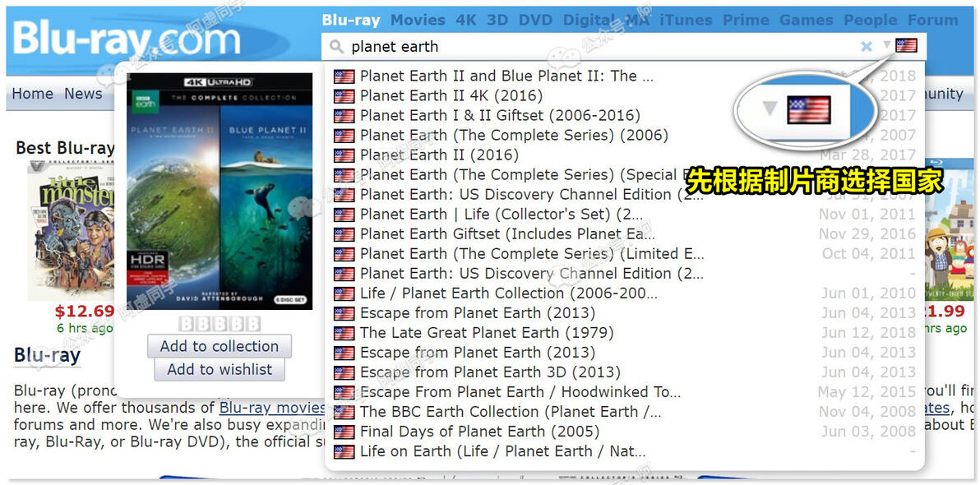Clear the search field with the X icon
The image size is (980, 485).
(867, 46)
